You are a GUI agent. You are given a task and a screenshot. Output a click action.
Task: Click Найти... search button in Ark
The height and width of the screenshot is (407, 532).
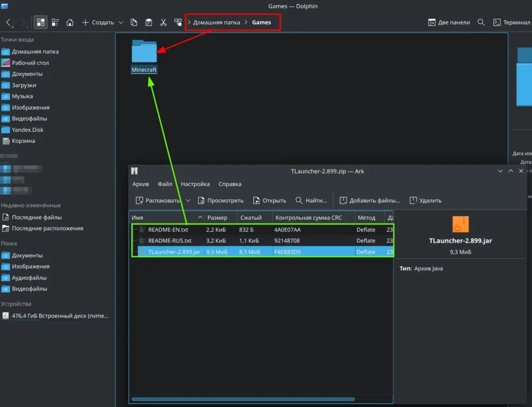(311, 201)
